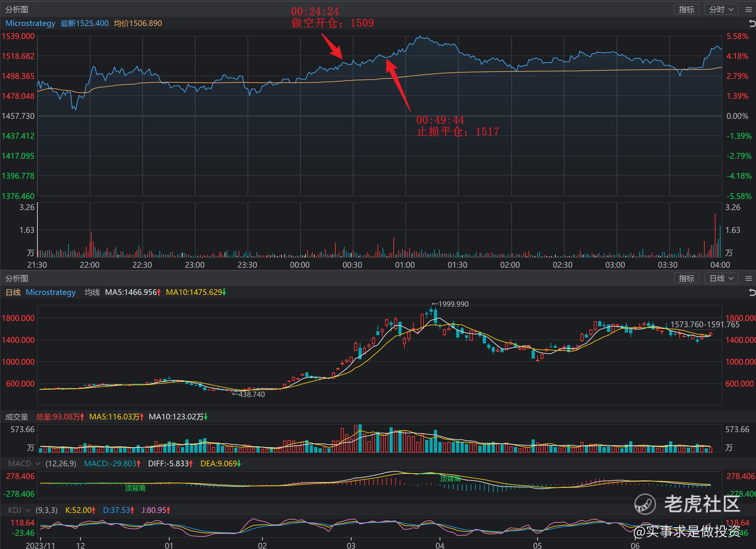Click the 0.00% baseline percent label
756x549 pixels.
point(737,116)
